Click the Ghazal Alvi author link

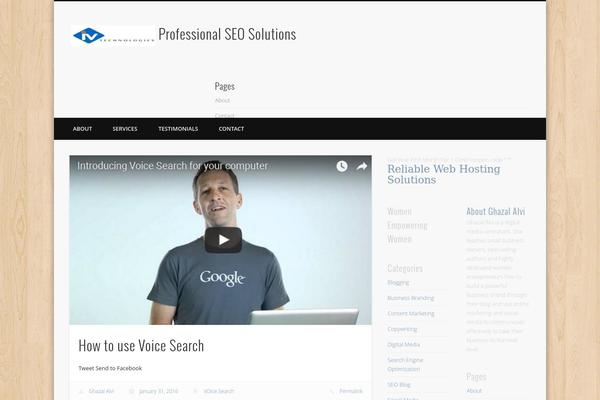coord(101,391)
